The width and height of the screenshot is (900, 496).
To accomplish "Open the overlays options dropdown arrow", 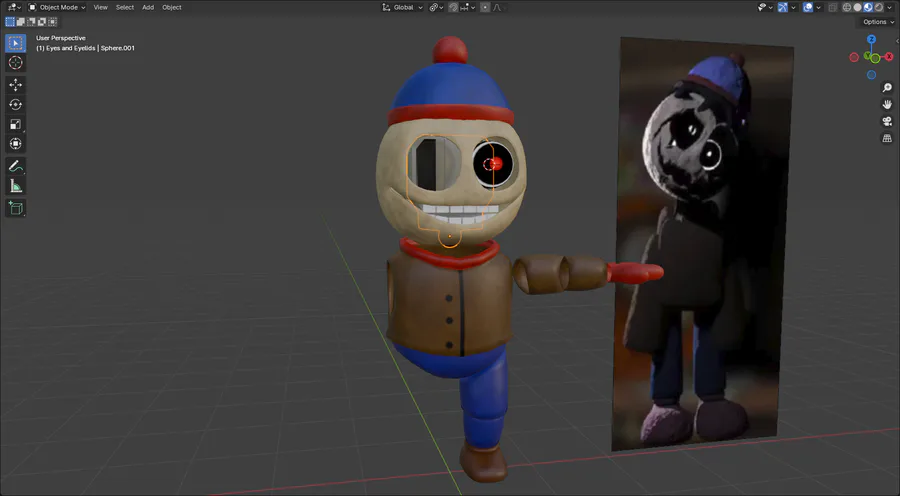I will point(818,7).
